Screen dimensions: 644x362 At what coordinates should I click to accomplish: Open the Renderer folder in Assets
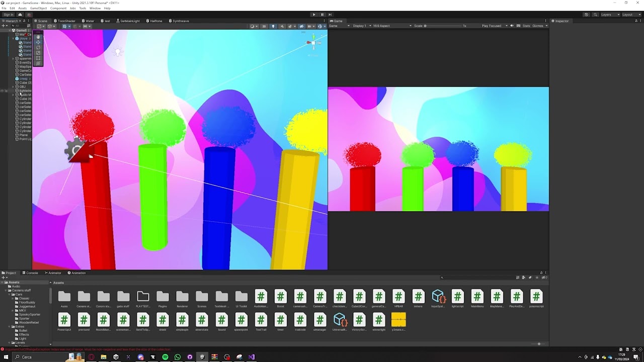[x=182, y=299]
